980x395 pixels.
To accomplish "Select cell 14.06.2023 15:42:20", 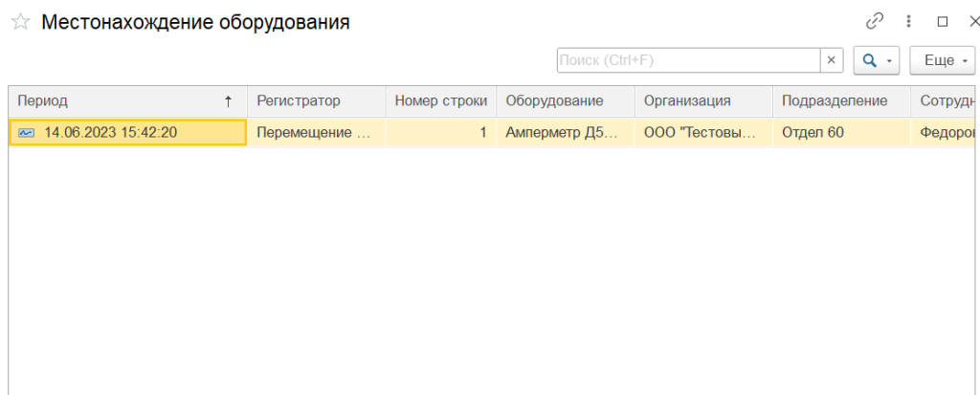I will 127,133.
